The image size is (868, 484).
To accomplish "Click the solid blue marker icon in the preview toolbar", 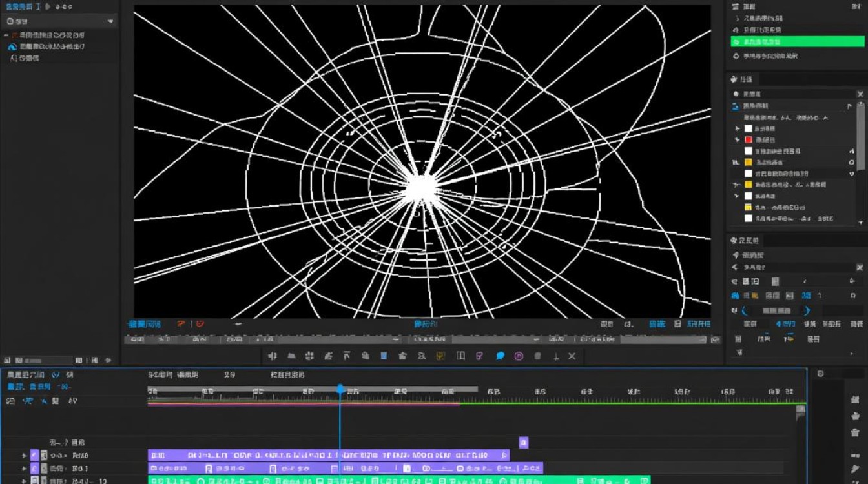I will tap(384, 356).
